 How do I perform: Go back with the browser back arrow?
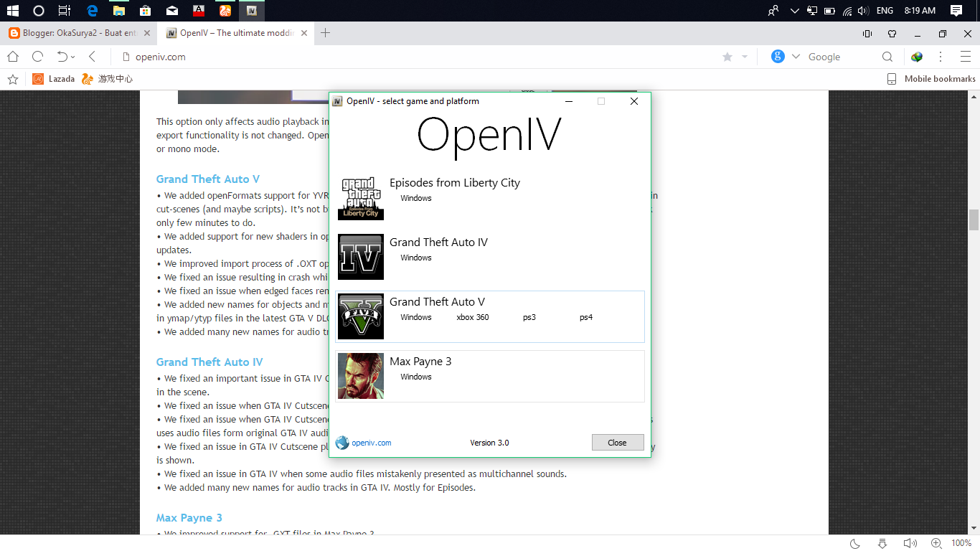[92, 57]
